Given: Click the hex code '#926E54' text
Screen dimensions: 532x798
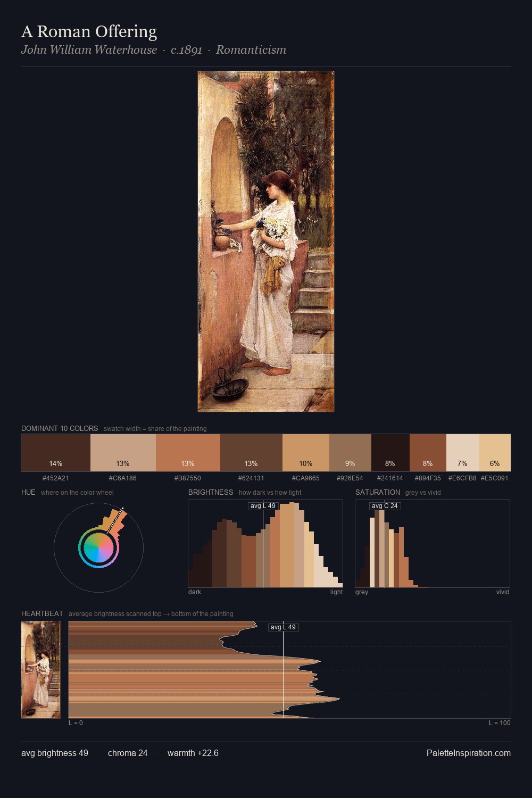Looking at the screenshot, I should [350, 478].
